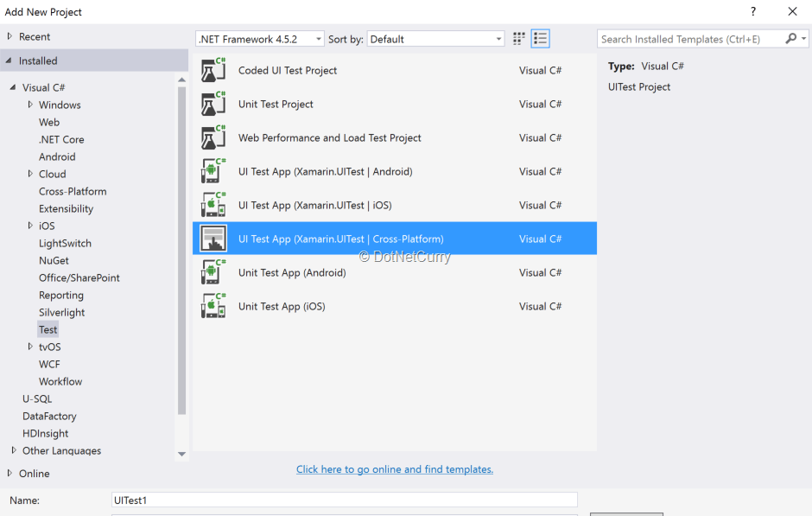Expand the Other Languages node
The width and height of the screenshot is (812, 516).
[14, 450]
